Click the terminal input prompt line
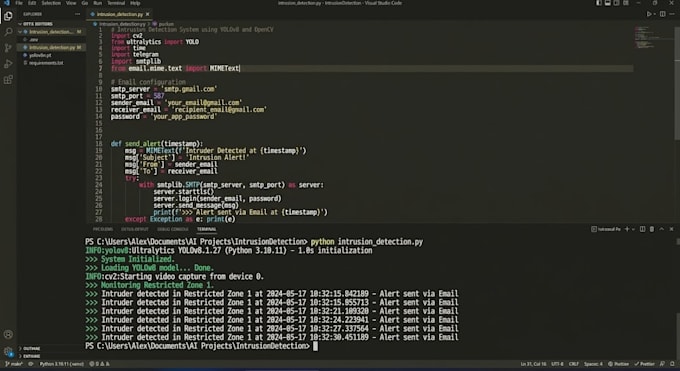The image size is (680, 371). click(x=202, y=346)
